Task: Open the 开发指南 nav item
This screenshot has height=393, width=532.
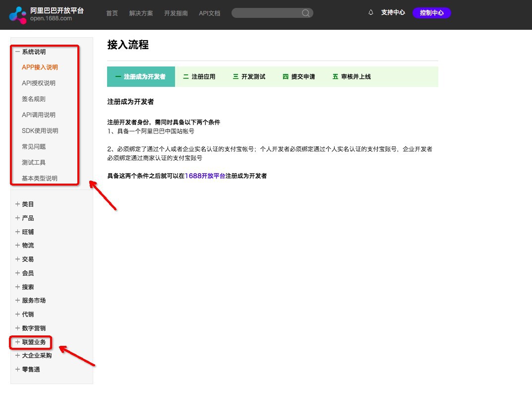Action: (x=176, y=13)
